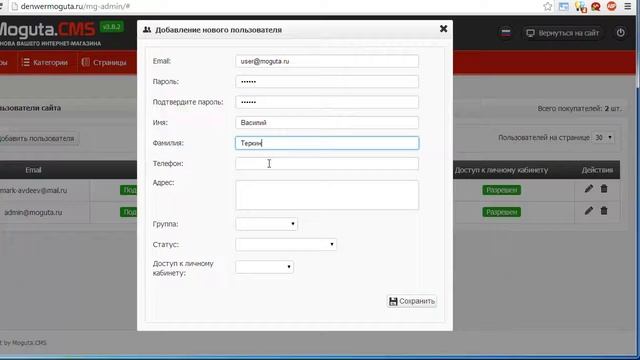640x360 pixels.
Task: Open the Статус dropdown
Action: (286, 244)
